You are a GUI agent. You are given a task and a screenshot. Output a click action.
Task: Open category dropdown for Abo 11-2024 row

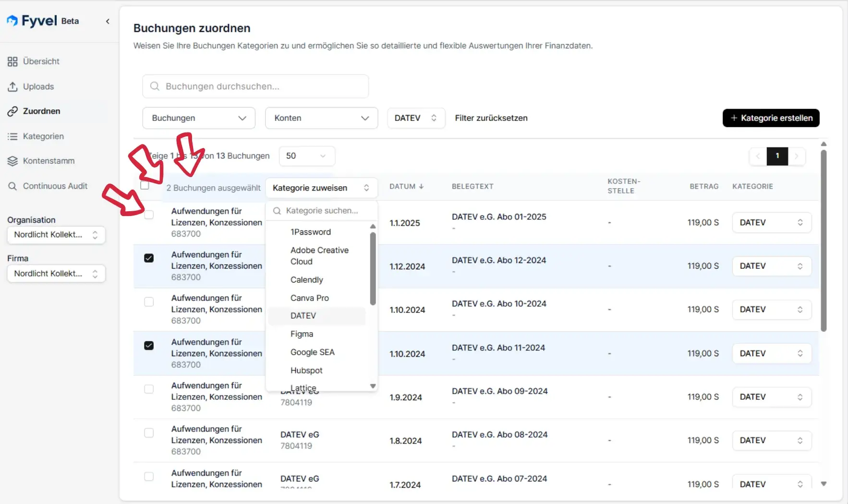pyautogui.click(x=772, y=354)
